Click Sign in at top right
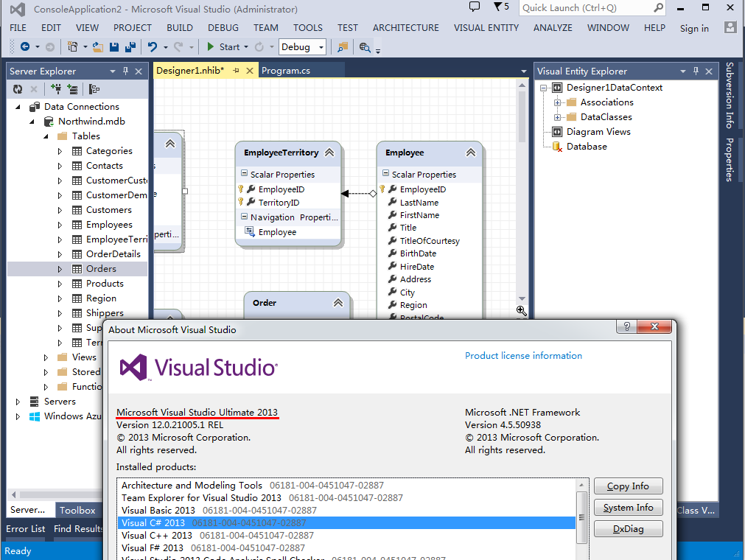The image size is (745, 560). tap(694, 28)
